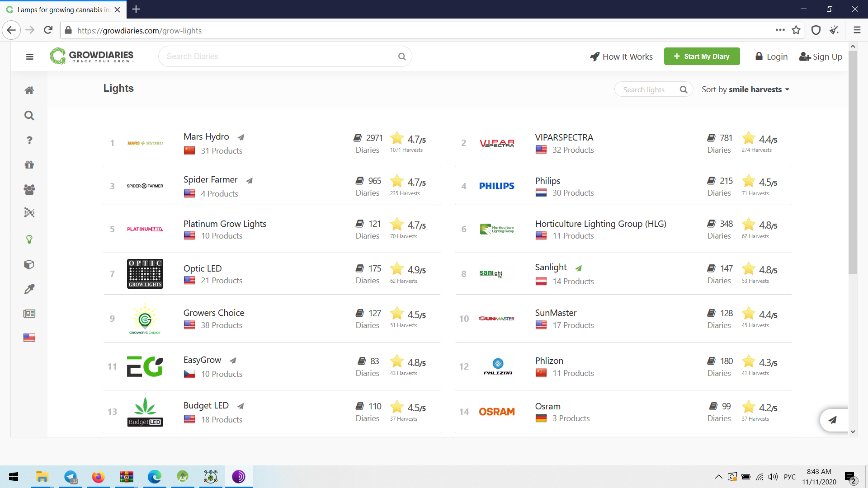Click the GrowDiaries logo

[91, 56]
